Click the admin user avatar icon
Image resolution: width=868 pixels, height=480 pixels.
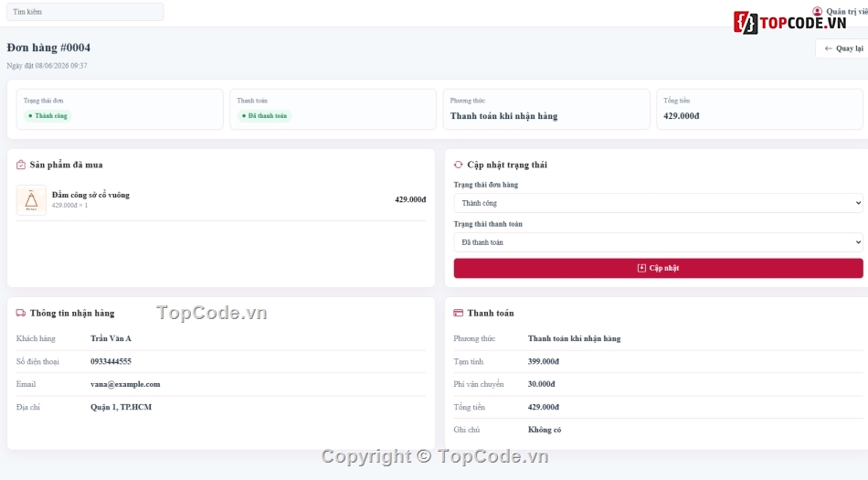(817, 11)
